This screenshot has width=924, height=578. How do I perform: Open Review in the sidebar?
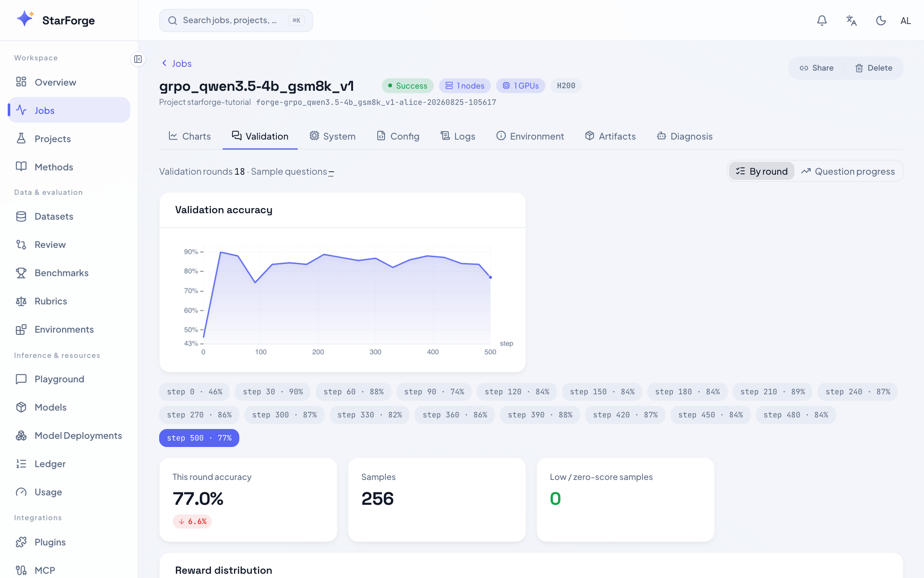point(69,244)
